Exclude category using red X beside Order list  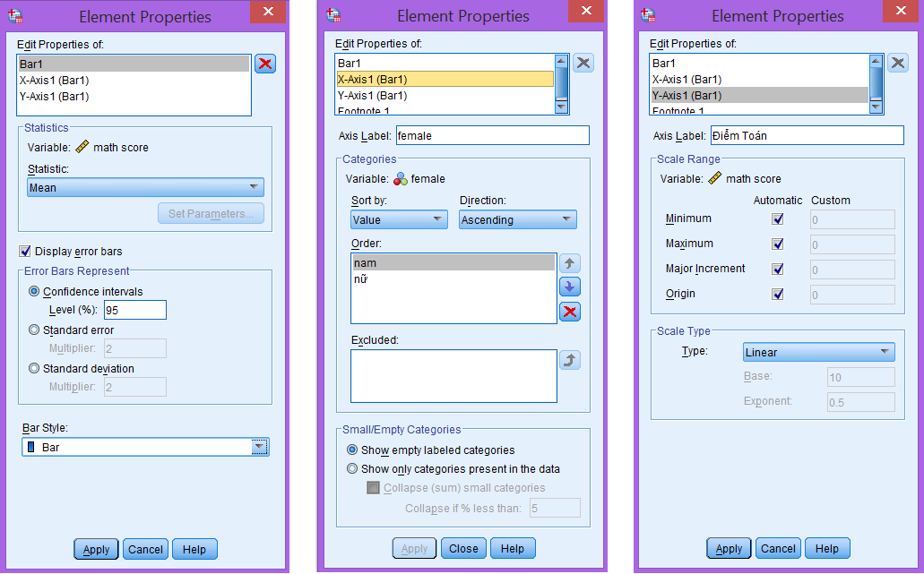(569, 312)
